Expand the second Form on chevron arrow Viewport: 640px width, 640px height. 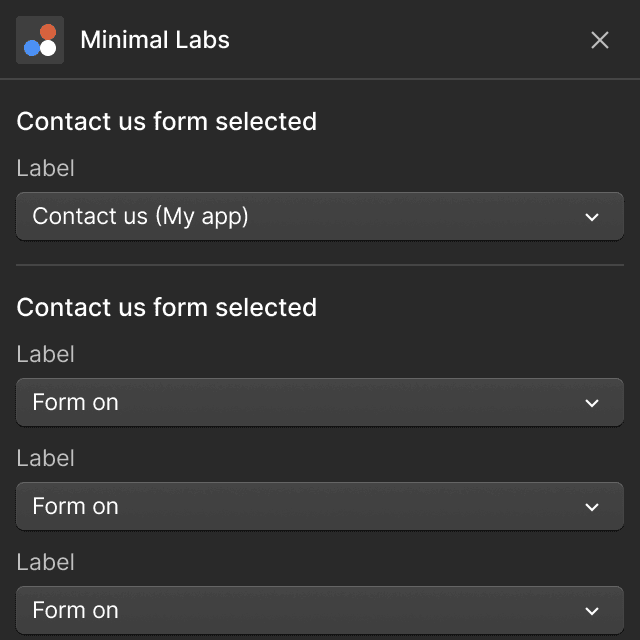[592, 507]
